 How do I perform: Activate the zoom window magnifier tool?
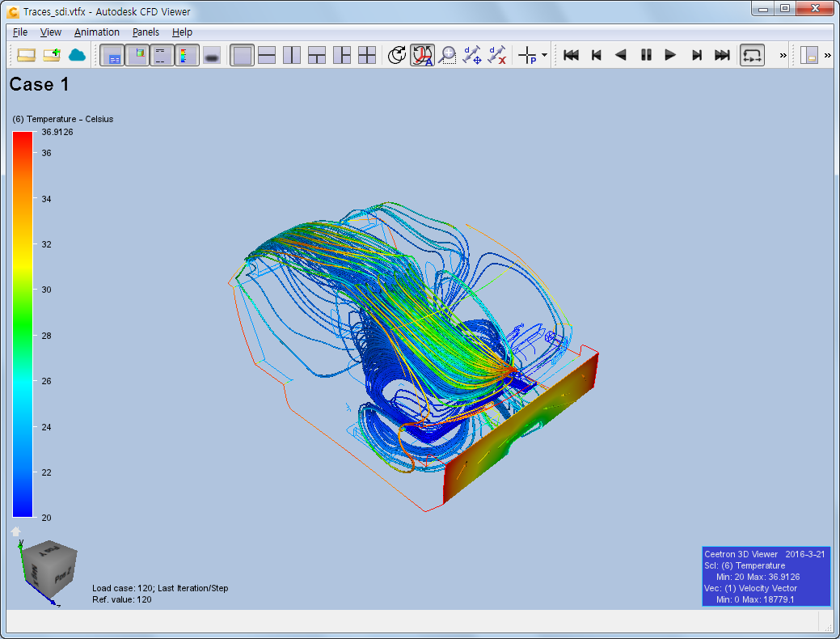(x=447, y=55)
